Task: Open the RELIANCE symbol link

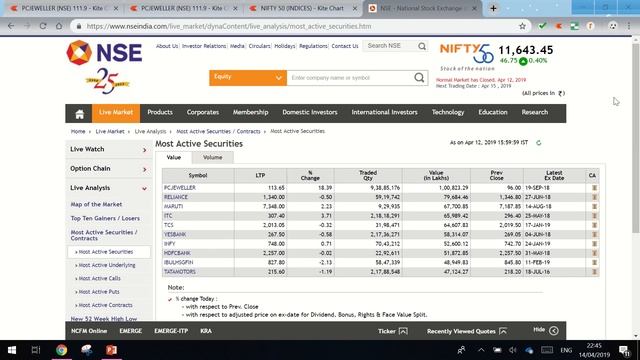Action: [x=176, y=197]
